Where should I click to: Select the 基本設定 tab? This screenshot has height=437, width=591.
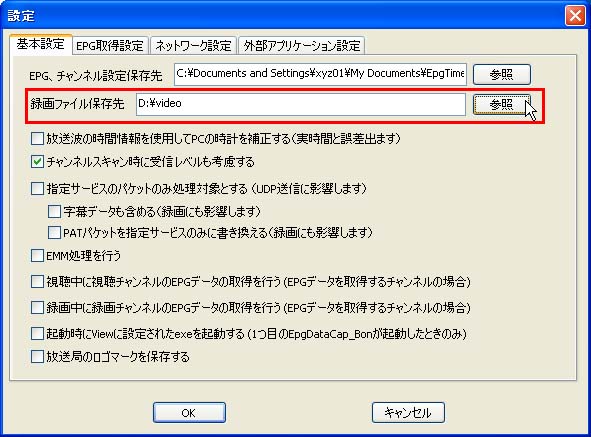[x=40, y=44]
